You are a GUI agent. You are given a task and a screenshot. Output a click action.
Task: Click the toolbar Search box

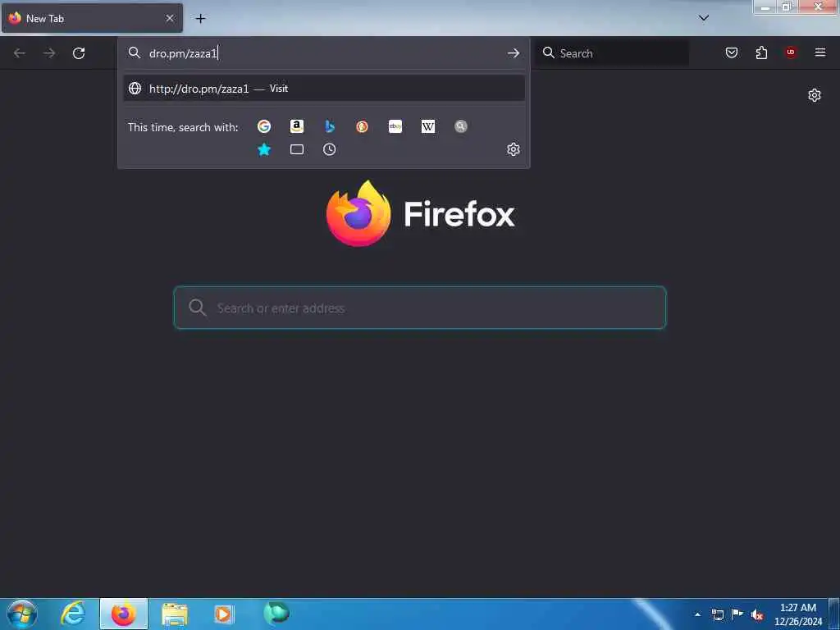point(612,53)
